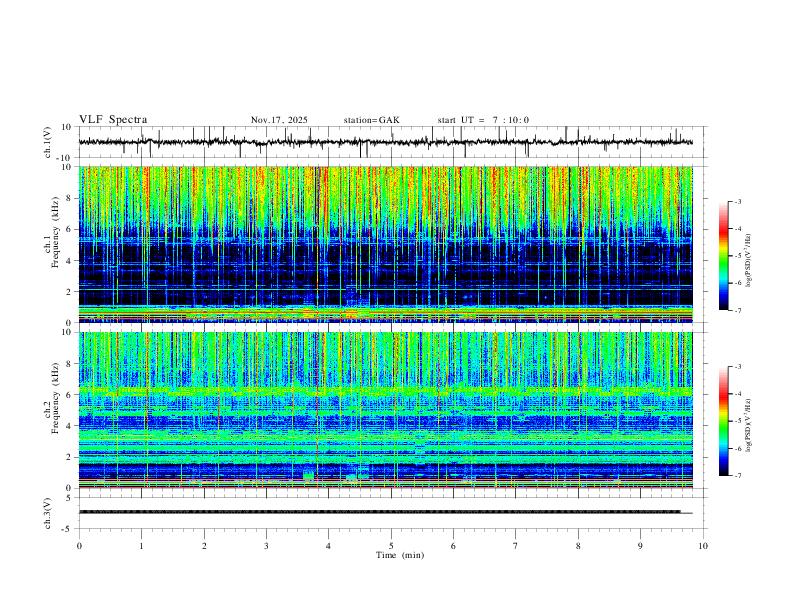Click the ch.1 voltage waveform trace
Viewport: 792px width, 612px height.
pos(385,142)
